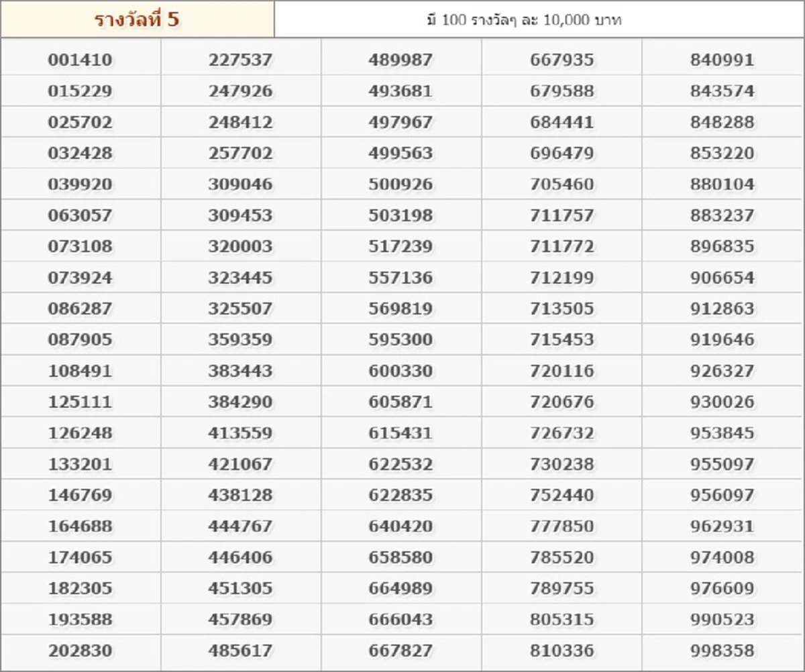This screenshot has height=672, width=805.
Task: Select lottery number 073924
Action: point(80,277)
